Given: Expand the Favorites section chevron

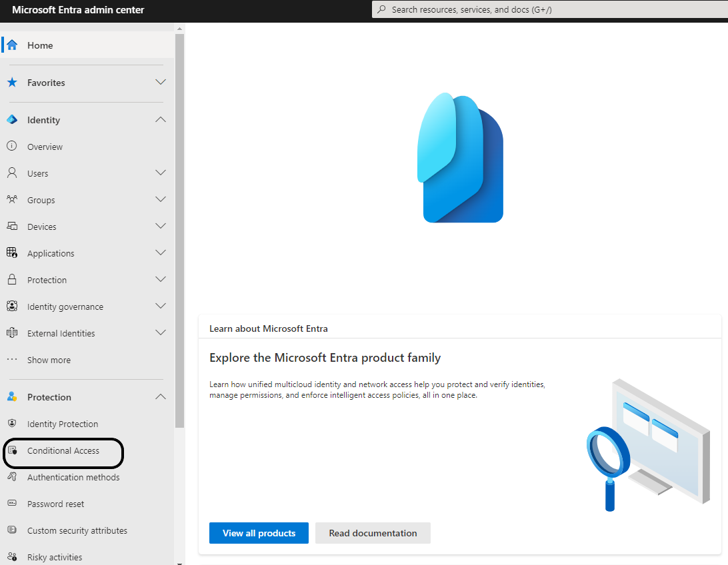Looking at the screenshot, I should tap(161, 82).
